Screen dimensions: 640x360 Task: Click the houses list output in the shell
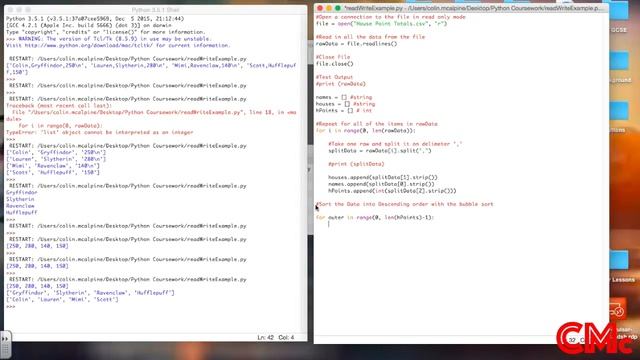(x=90, y=293)
